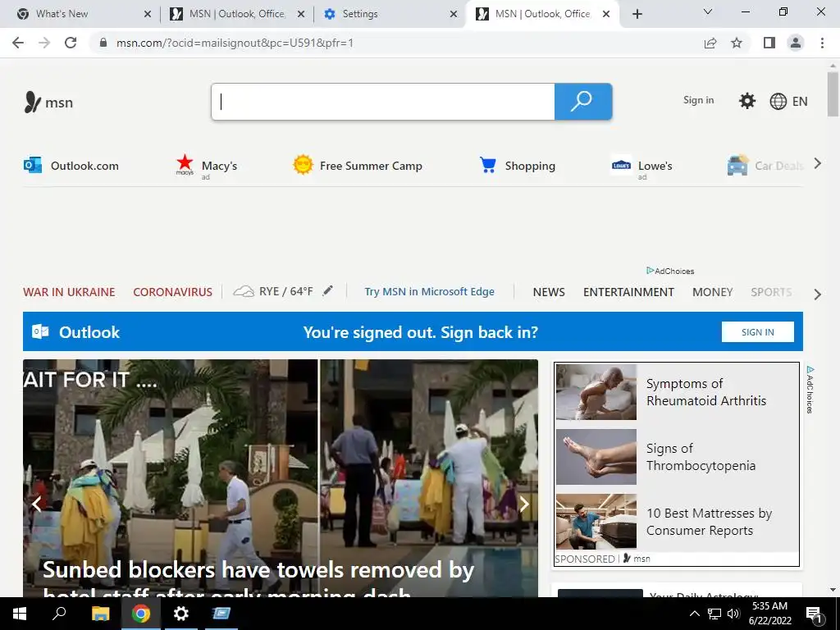The height and width of the screenshot is (630, 840).
Task: View site information lock icon
Action: [x=103, y=43]
